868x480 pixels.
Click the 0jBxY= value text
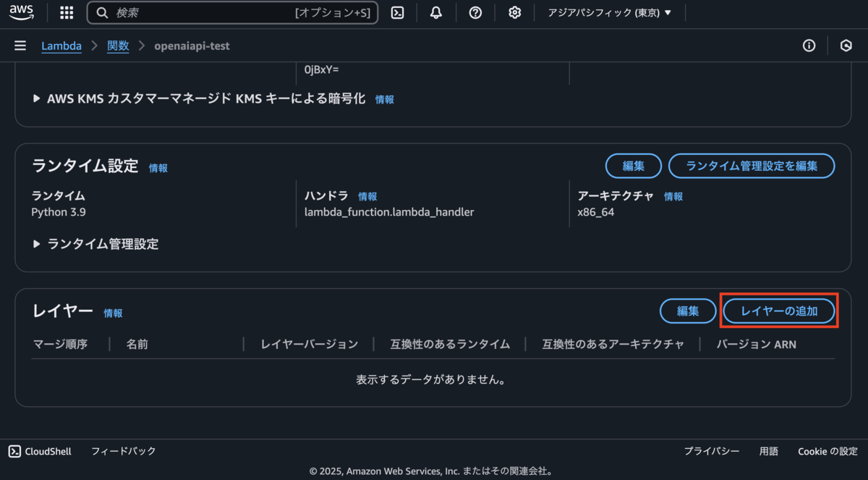tap(321, 70)
